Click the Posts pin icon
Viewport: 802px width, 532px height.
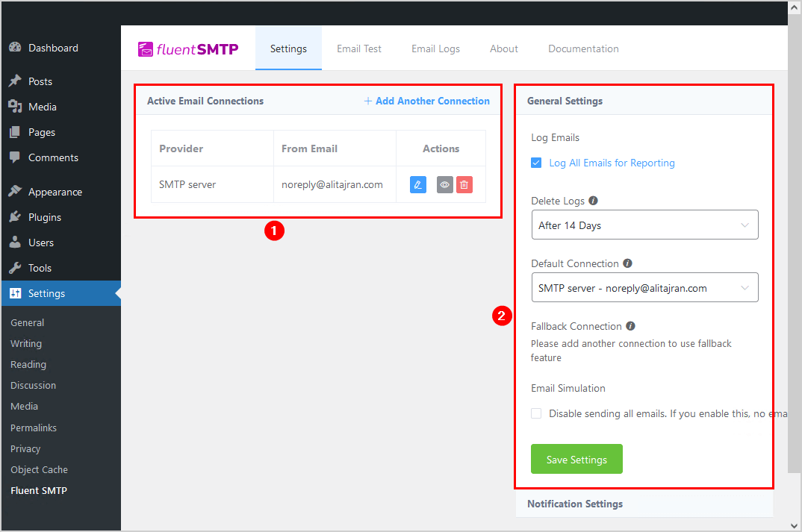coord(16,81)
